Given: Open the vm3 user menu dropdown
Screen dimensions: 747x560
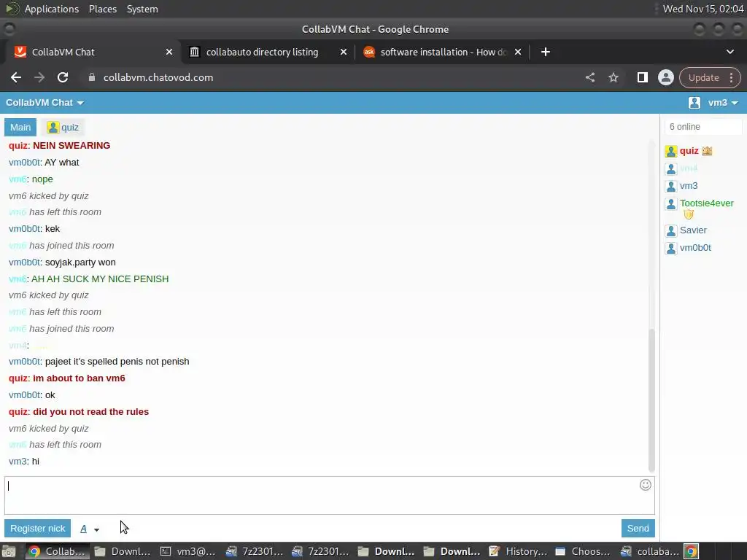Looking at the screenshot, I should (x=723, y=103).
